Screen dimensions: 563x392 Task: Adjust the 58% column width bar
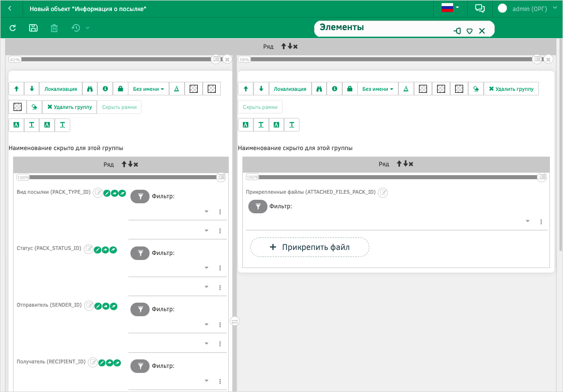[x=391, y=59]
